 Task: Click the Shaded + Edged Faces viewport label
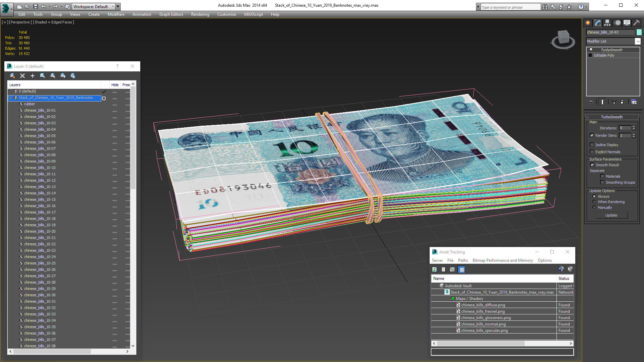click(53, 22)
